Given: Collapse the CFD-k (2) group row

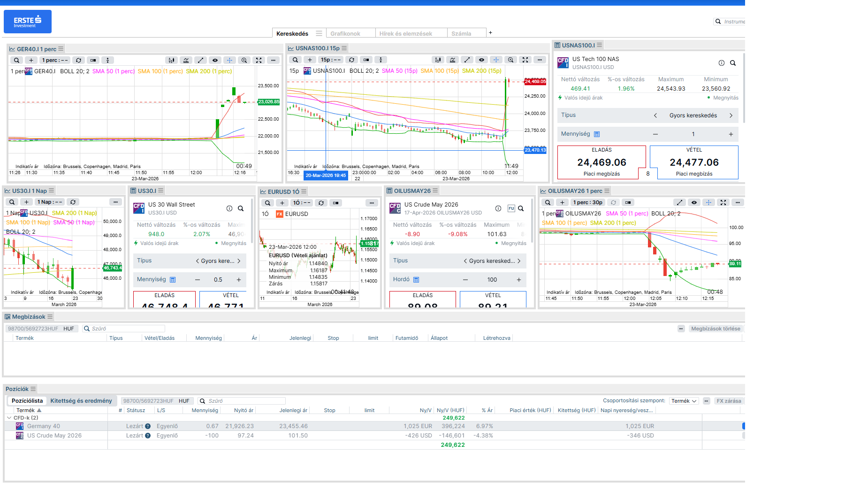Looking at the screenshot, I should (x=9, y=418).
